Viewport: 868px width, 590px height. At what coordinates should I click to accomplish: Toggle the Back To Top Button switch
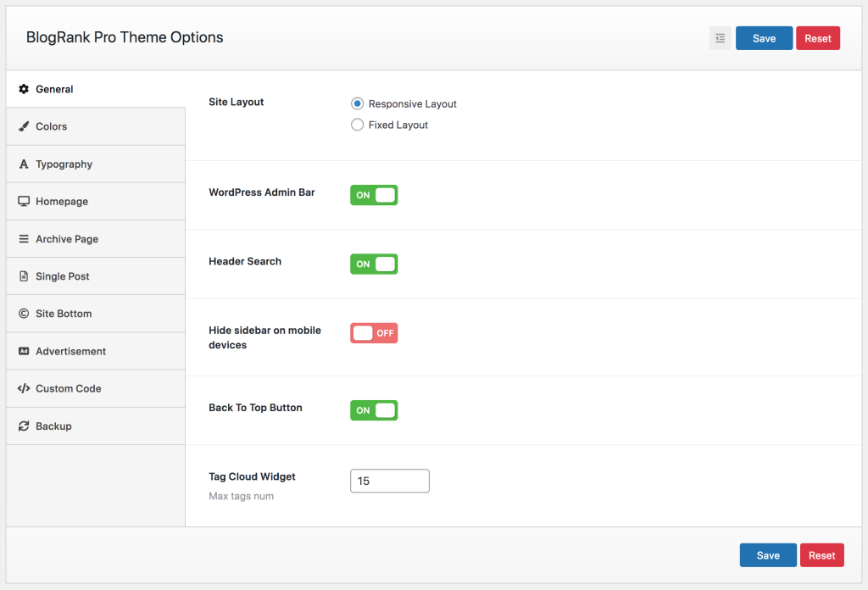pyautogui.click(x=374, y=410)
